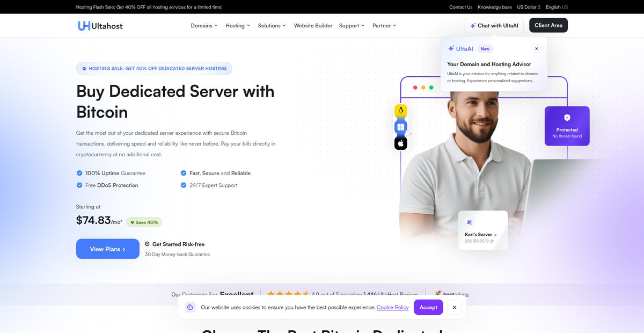Click the review star rating

coord(288,294)
